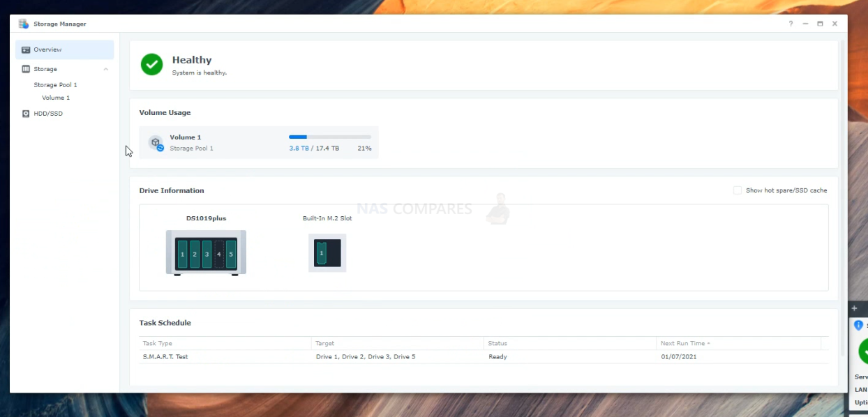Enable Show hot spare/SSD cache checkbox
The width and height of the screenshot is (868, 417).
point(738,190)
